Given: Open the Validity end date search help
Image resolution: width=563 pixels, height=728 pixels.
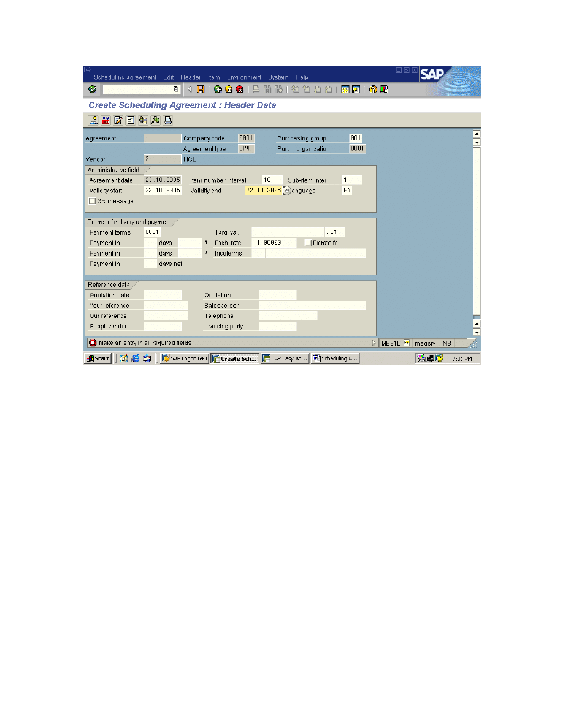Looking at the screenshot, I should 286,191.
